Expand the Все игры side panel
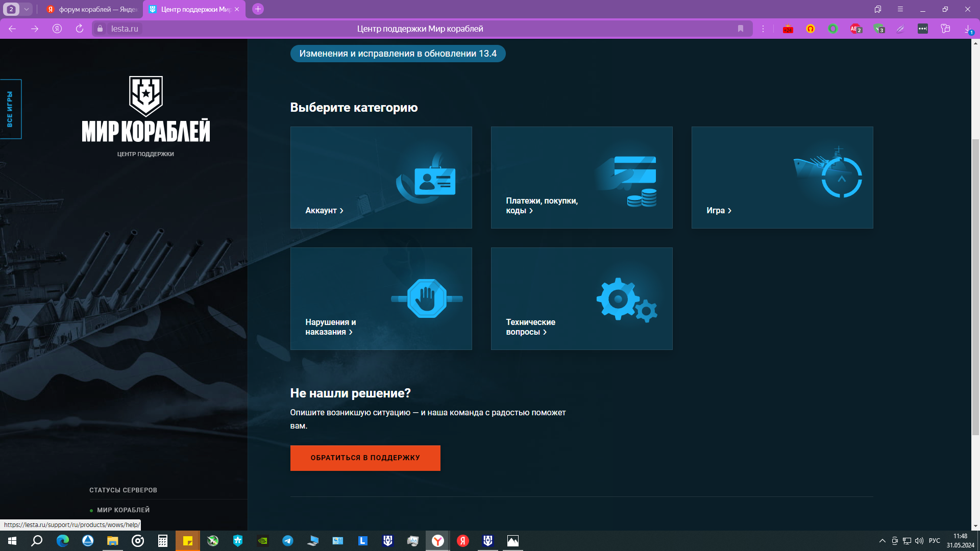Viewport: 980px width, 551px height. tap(10, 109)
